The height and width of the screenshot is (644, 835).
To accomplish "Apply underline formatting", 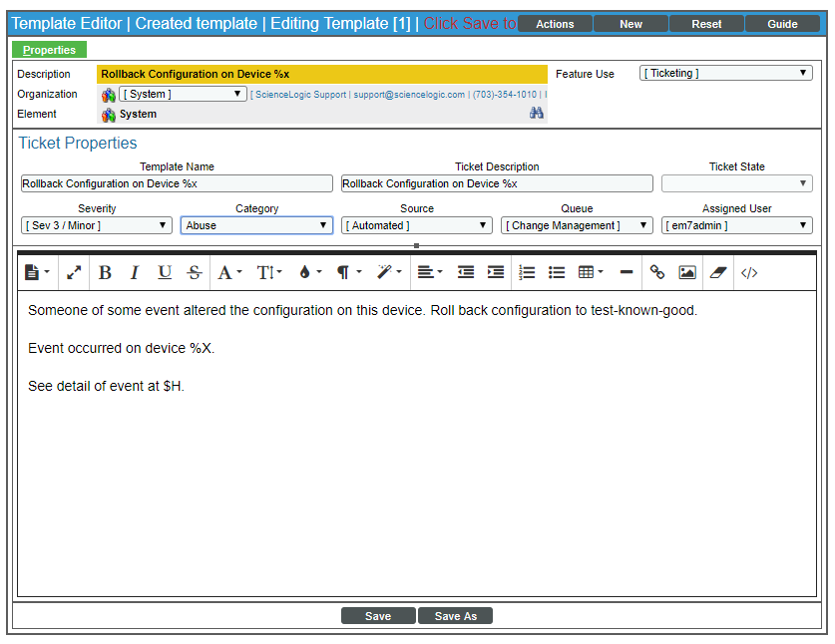I will (165, 273).
